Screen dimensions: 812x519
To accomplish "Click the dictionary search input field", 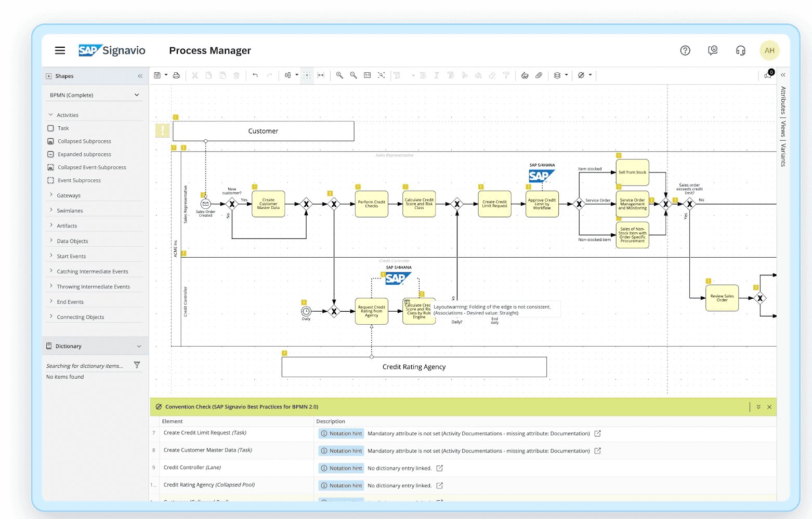I will click(x=86, y=365).
